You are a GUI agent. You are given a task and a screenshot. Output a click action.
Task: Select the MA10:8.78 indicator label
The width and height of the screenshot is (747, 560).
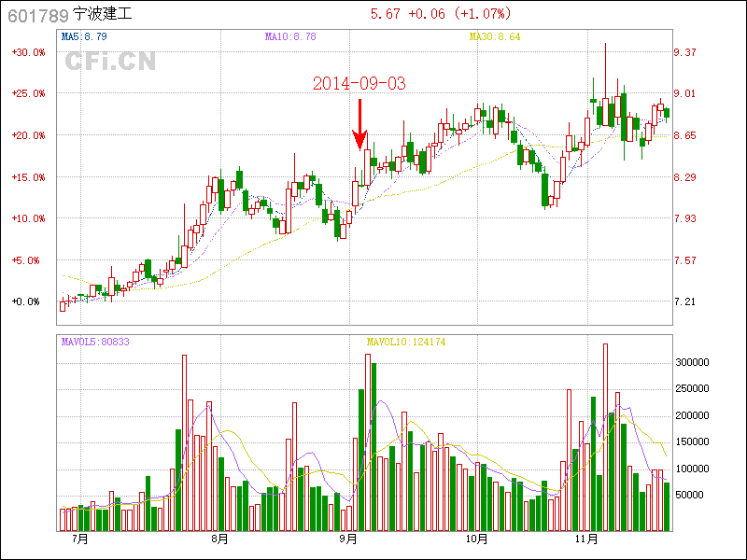(x=290, y=36)
